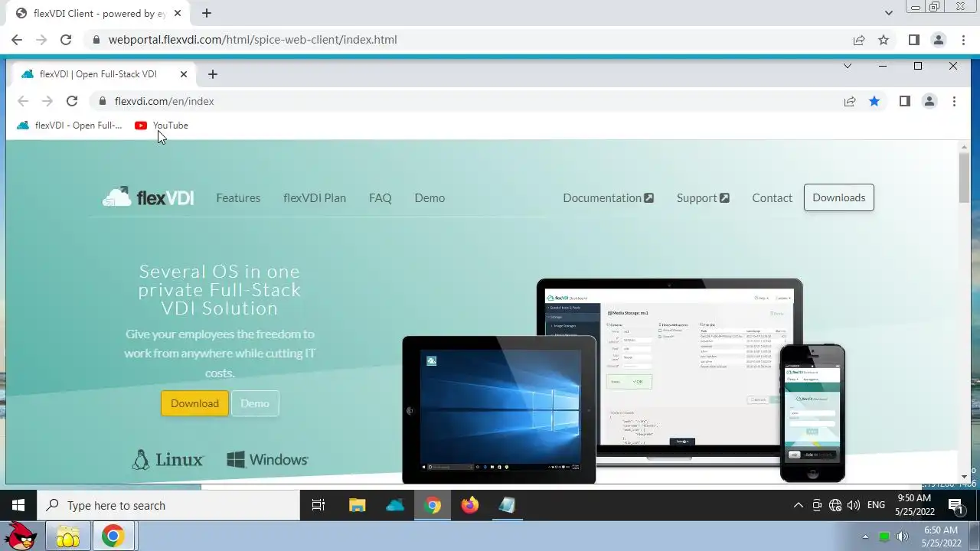Bookmark the webportal.flexvdi.com page with star
Viewport: 980px width, 551px height.
[884, 40]
